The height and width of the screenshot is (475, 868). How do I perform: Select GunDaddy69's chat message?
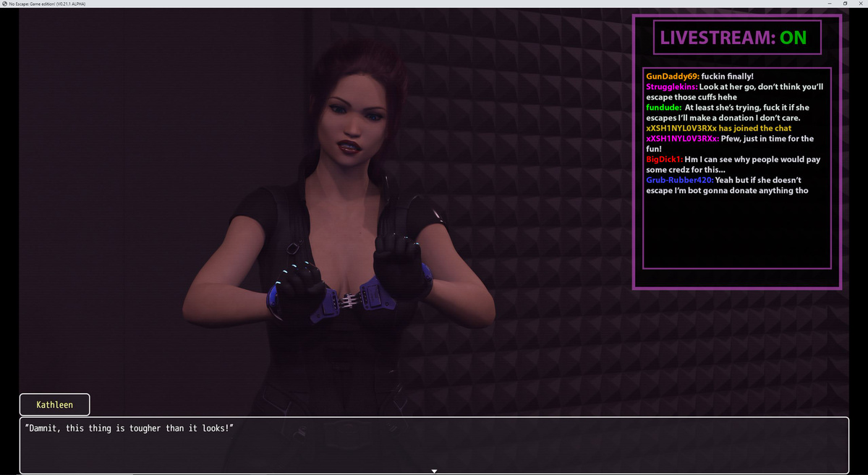click(700, 76)
